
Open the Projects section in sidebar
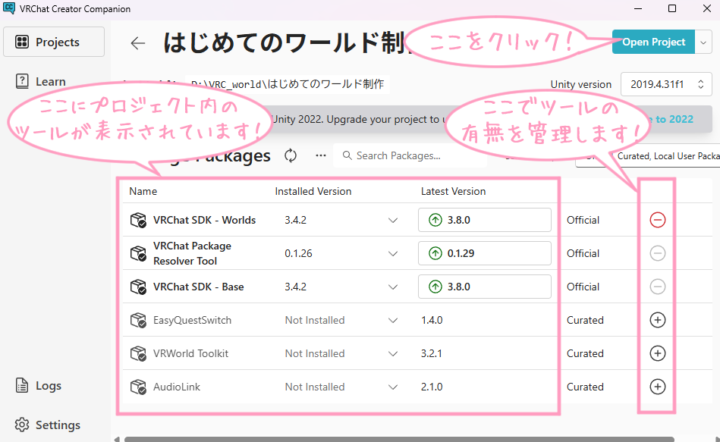pos(54,42)
